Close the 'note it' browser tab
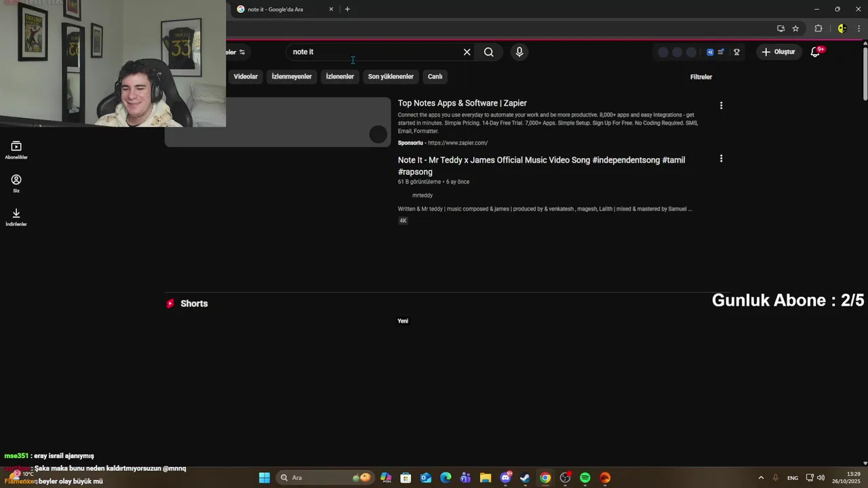This screenshot has height=488, width=868. (331, 9)
